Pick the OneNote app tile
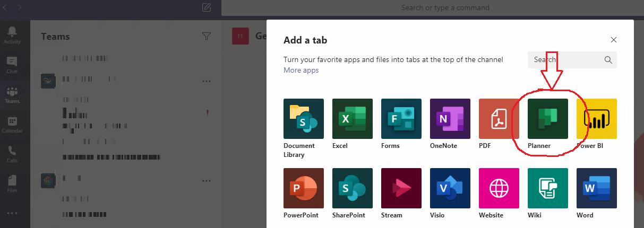Screen dimensions: 644x228 click(x=450, y=119)
